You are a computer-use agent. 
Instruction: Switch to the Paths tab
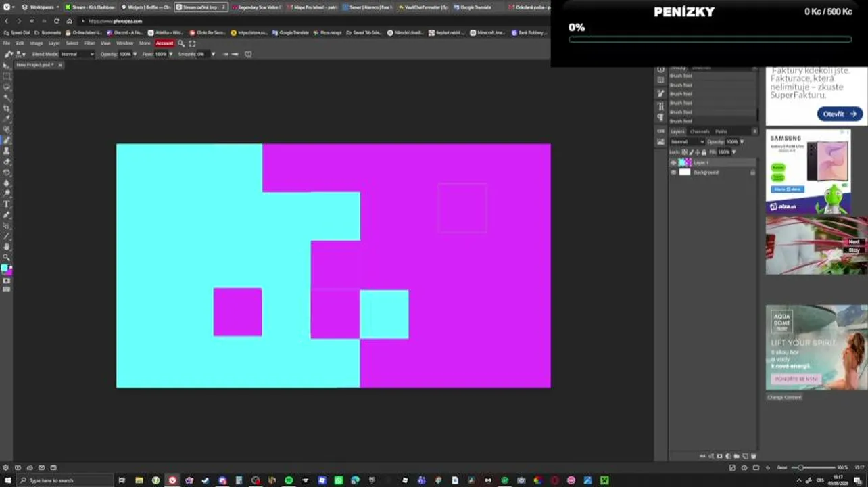[721, 131]
